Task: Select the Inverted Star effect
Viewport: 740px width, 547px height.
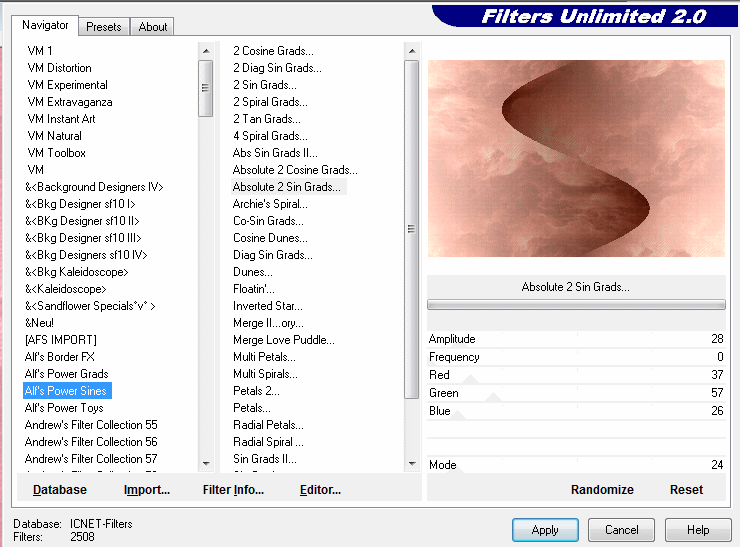Action: pyautogui.click(x=267, y=306)
